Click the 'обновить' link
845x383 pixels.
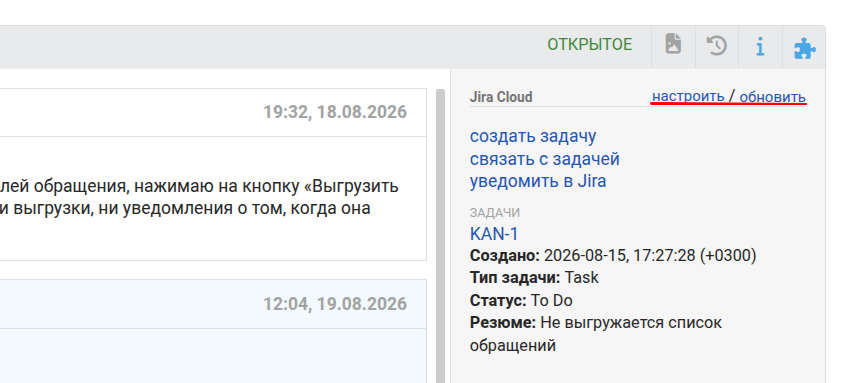pos(773,97)
